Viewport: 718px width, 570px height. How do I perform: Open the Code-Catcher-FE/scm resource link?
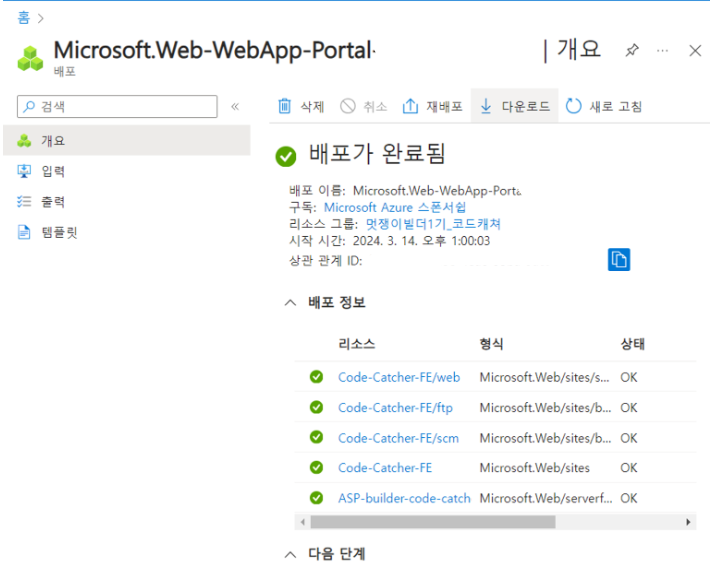click(398, 438)
